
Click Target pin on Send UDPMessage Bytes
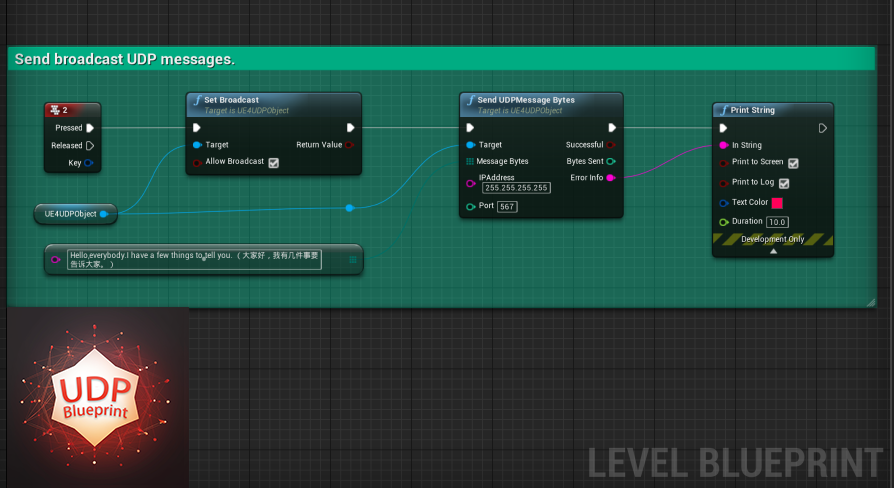pyautogui.click(x=470, y=145)
